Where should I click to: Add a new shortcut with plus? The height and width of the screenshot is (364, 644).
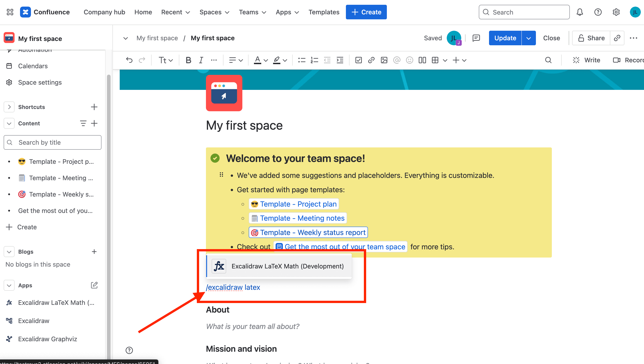click(94, 107)
